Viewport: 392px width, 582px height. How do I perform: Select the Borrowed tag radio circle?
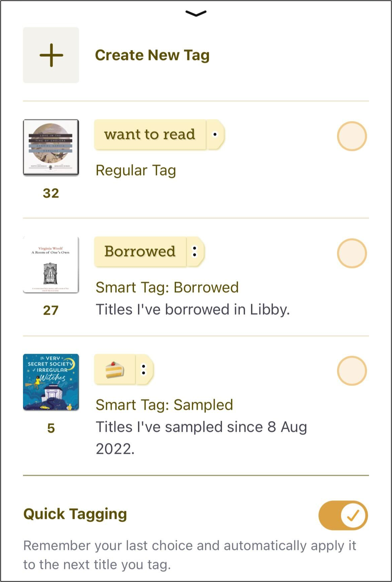pos(352,253)
